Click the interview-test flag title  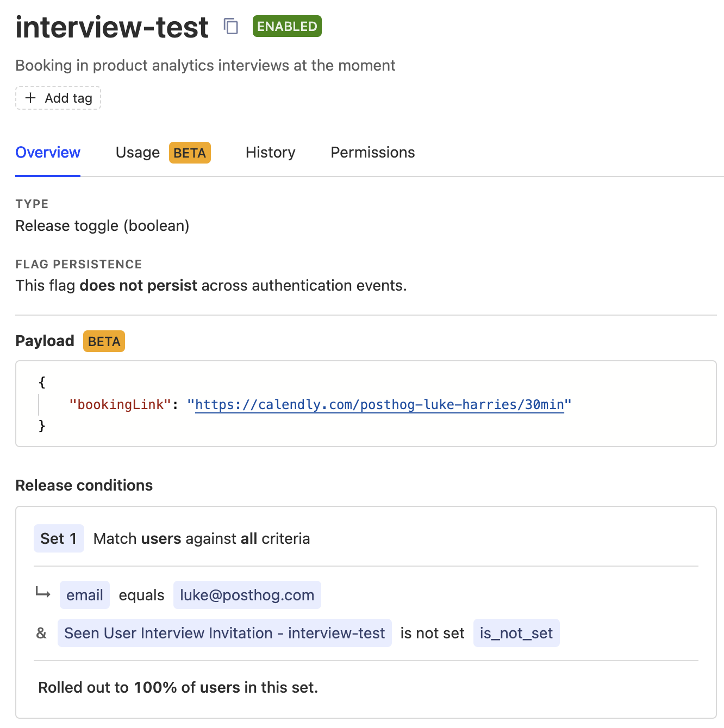(x=112, y=27)
